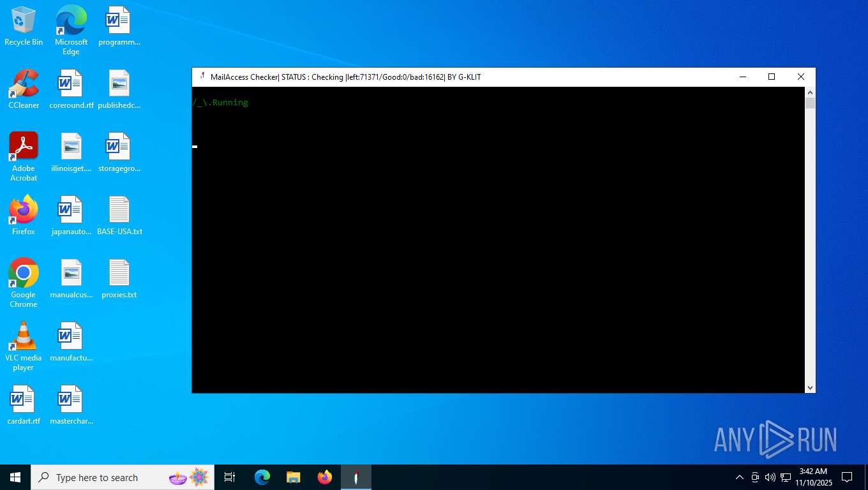The height and width of the screenshot is (490, 868).
Task: Open the Recycle Bin desktop icon
Action: point(24,27)
